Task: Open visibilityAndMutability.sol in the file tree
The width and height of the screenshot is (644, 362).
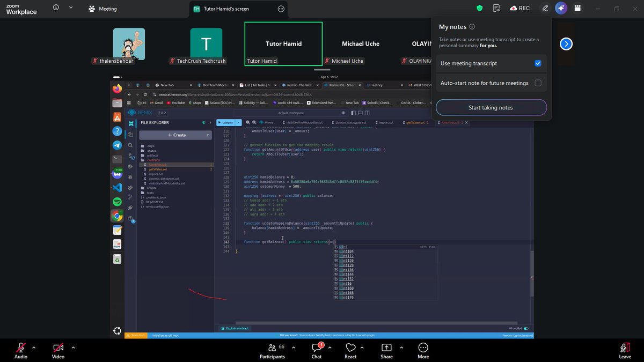Action: [166, 183]
